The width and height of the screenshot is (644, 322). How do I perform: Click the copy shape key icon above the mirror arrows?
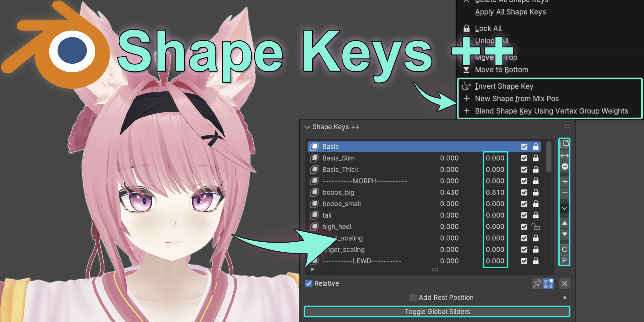(x=564, y=144)
